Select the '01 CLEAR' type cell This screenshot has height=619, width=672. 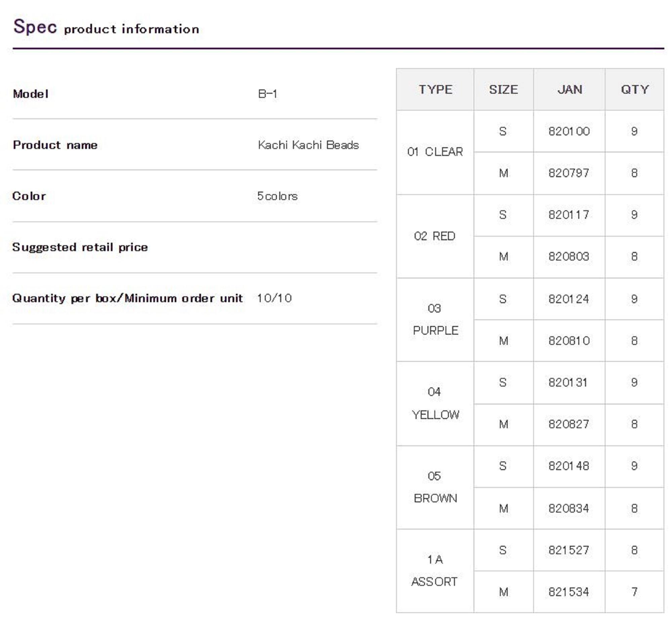(x=435, y=152)
